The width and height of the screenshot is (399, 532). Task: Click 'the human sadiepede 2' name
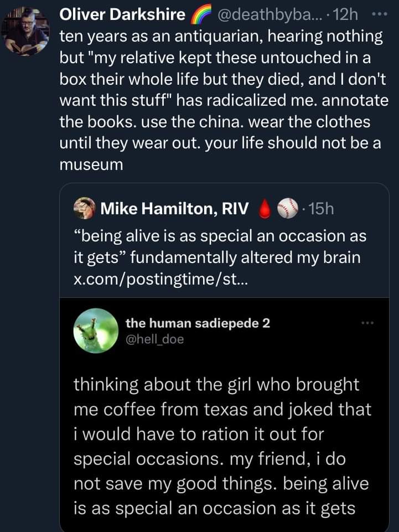pos(198,323)
